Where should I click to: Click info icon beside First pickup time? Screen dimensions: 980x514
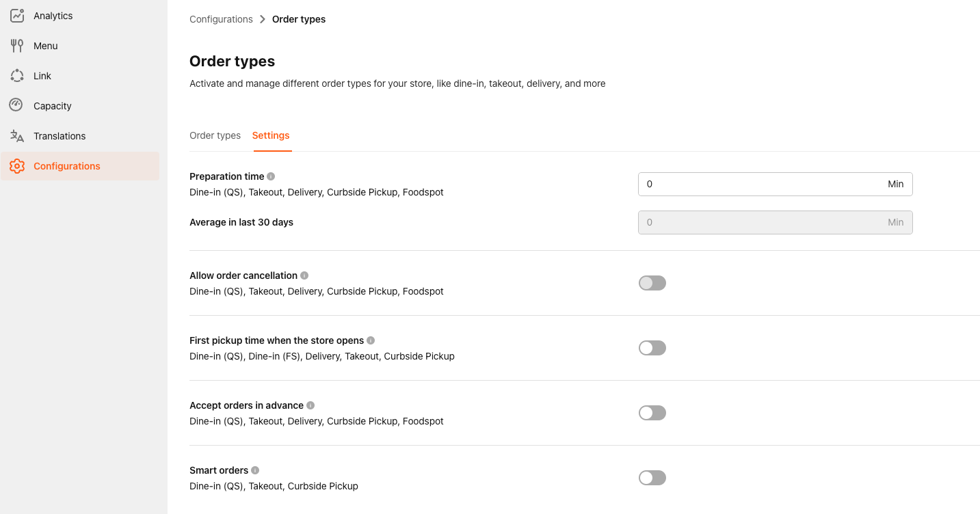371,340
